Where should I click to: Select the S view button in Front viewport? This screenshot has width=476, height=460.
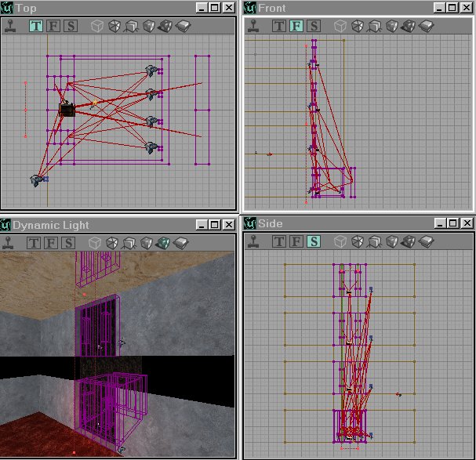point(314,26)
